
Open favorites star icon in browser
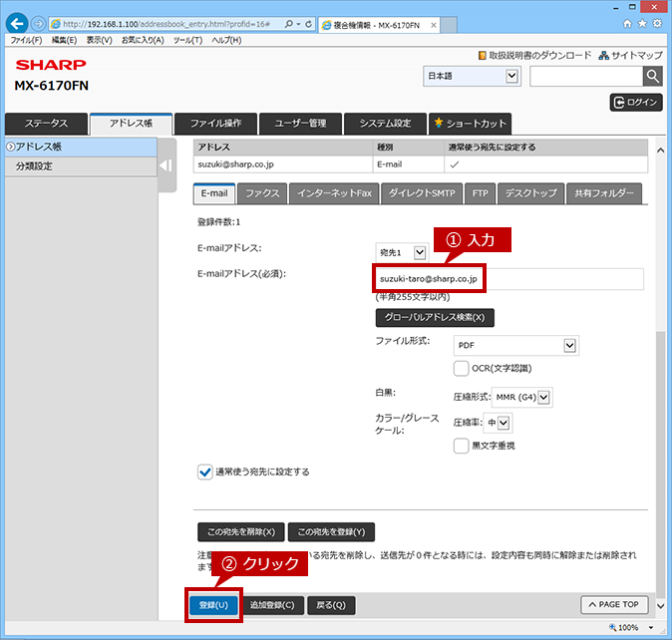[642, 24]
